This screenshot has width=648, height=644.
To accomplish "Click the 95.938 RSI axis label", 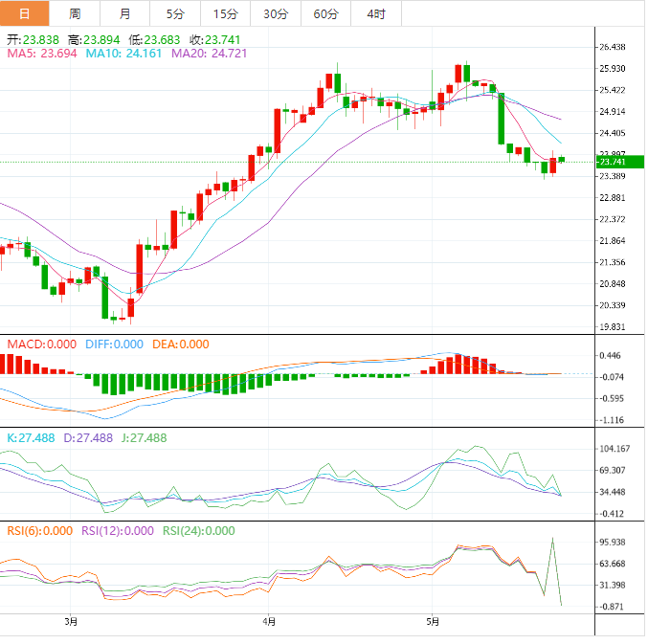I will (x=613, y=542).
